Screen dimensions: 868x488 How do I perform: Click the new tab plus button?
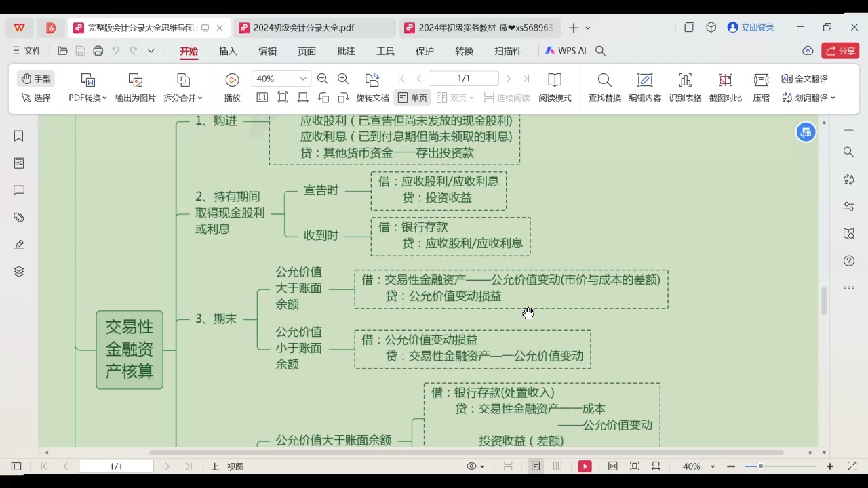coord(574,28)
